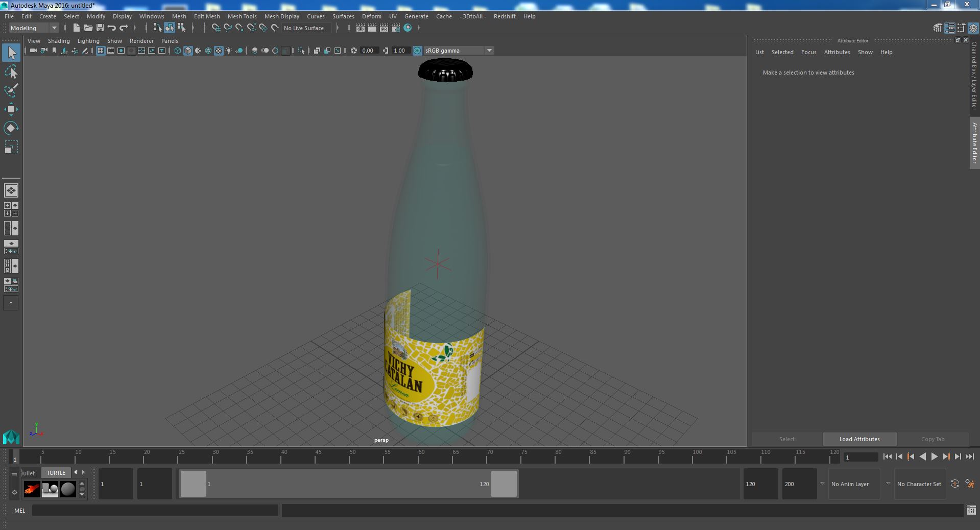Toggle snap to points

[x=240, y=28]
